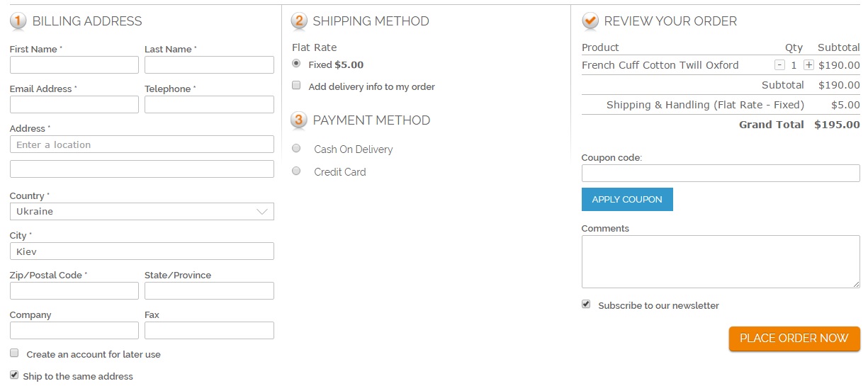Decrease product quantity with minus icon
This screenshot has height=386, width=868.
[779, 65]
